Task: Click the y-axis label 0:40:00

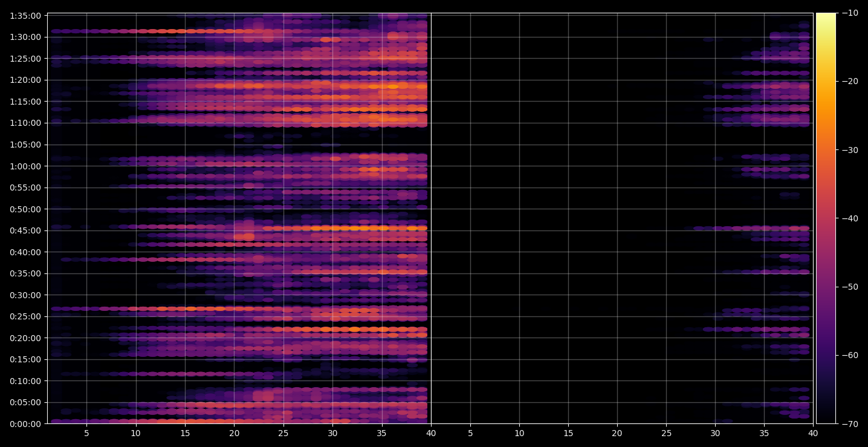Action: tap(25, 252)
